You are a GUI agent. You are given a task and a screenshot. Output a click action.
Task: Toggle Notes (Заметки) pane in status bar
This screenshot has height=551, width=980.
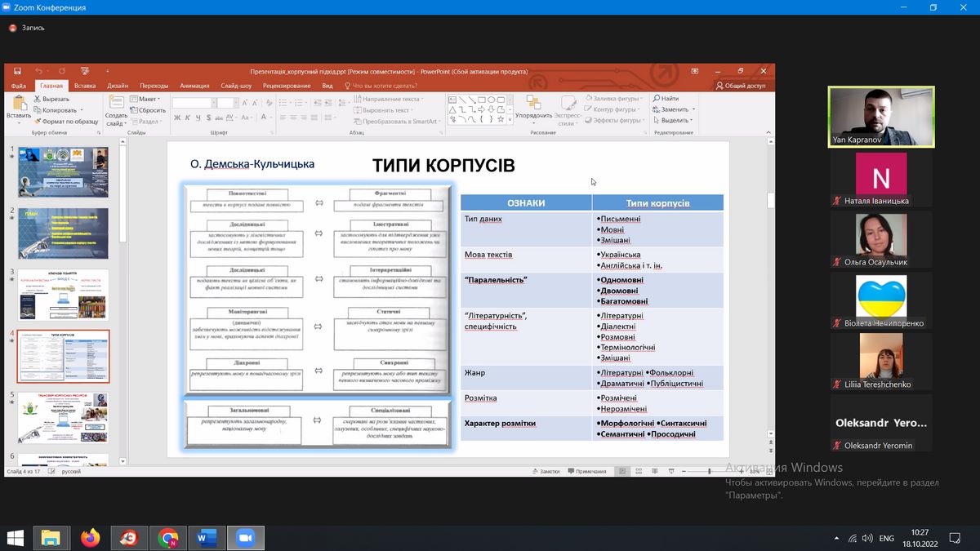(x=545, y=472)
